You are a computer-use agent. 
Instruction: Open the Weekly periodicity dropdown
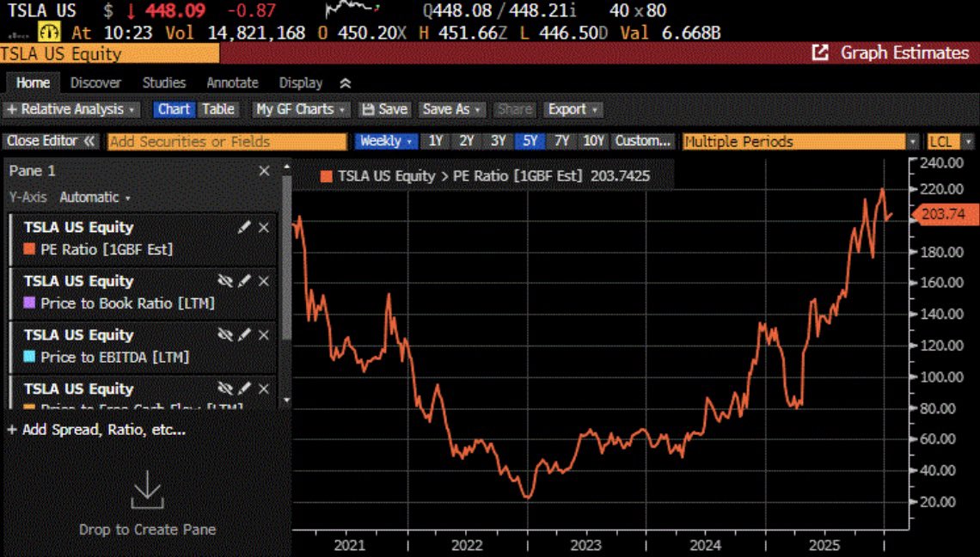point(386,141)
